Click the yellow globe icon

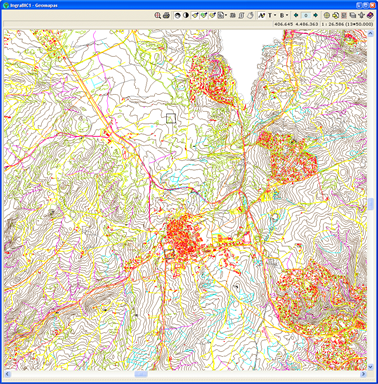(327, 15)
